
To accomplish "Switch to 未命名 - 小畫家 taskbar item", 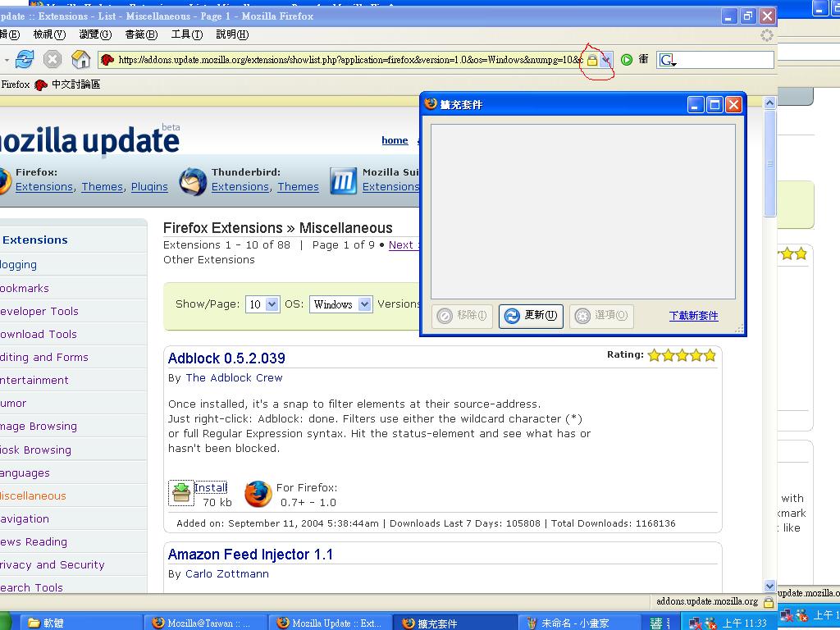I will pyautogui.click(x=581, y=623).
